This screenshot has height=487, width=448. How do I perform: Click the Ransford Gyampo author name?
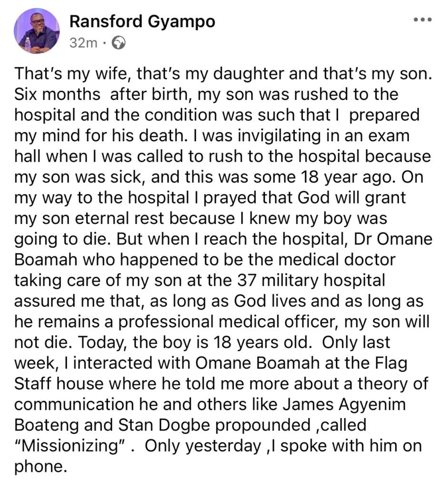tap(142, 21)
